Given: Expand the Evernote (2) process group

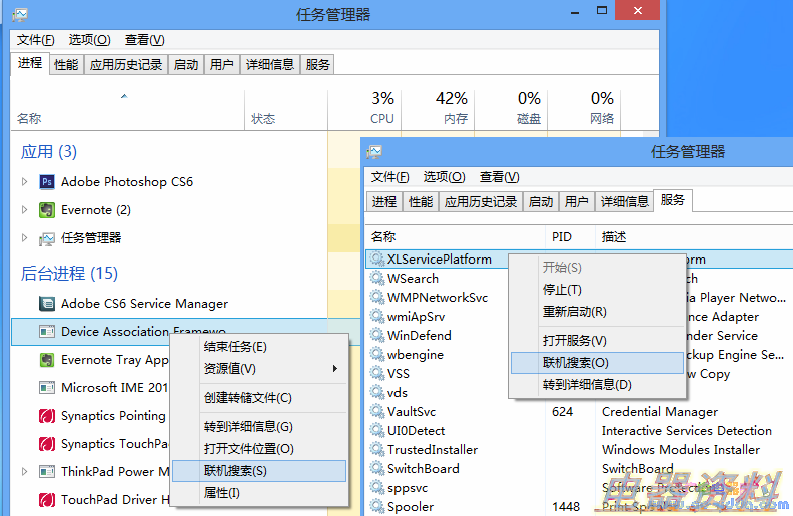Looking at the screenshot, I should point(25,210).
